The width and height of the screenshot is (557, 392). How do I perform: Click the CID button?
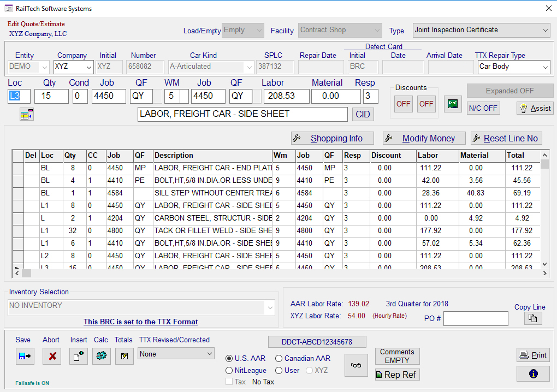363,114
